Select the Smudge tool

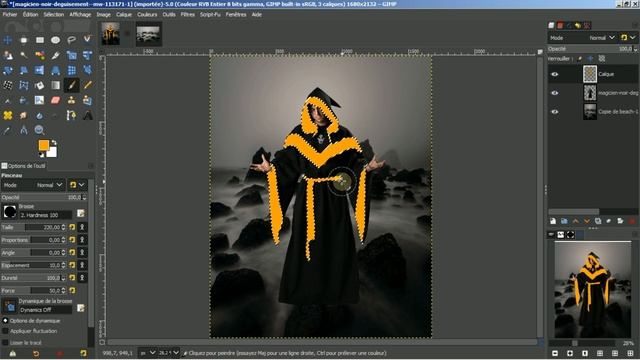(24, 116)
